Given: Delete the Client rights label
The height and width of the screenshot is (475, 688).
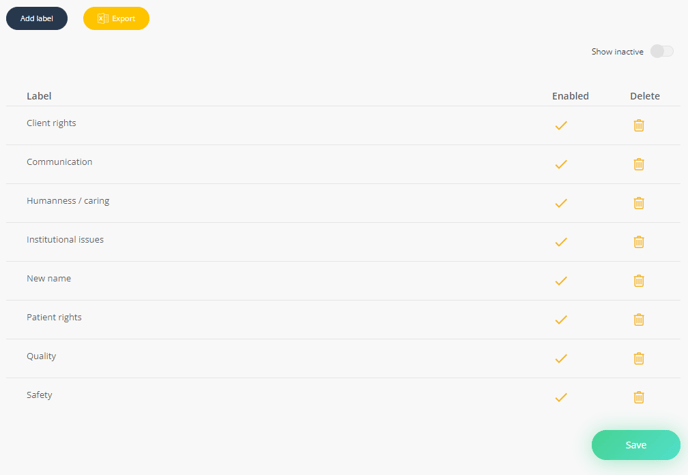Looking at the screenshot, I should coord(638,125).
